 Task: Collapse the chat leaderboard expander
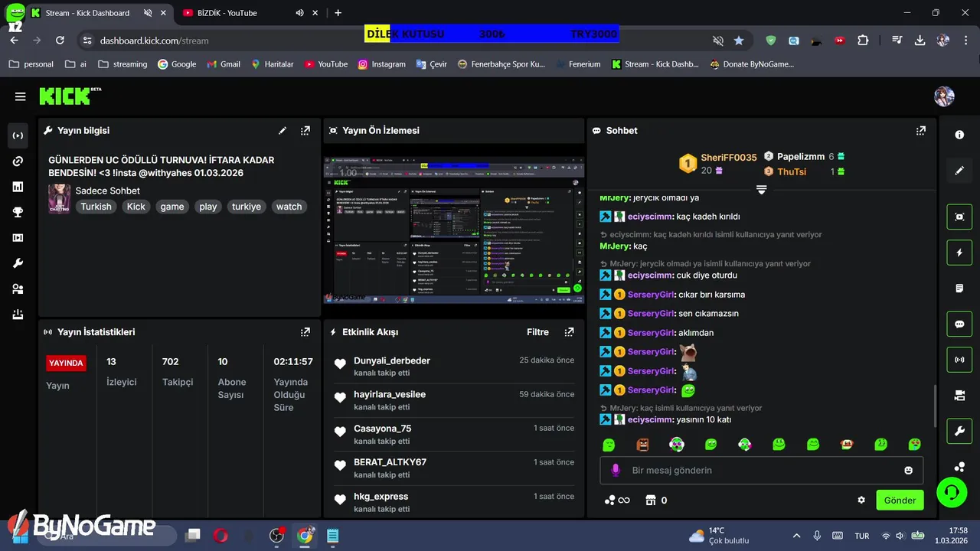point(762,189)
